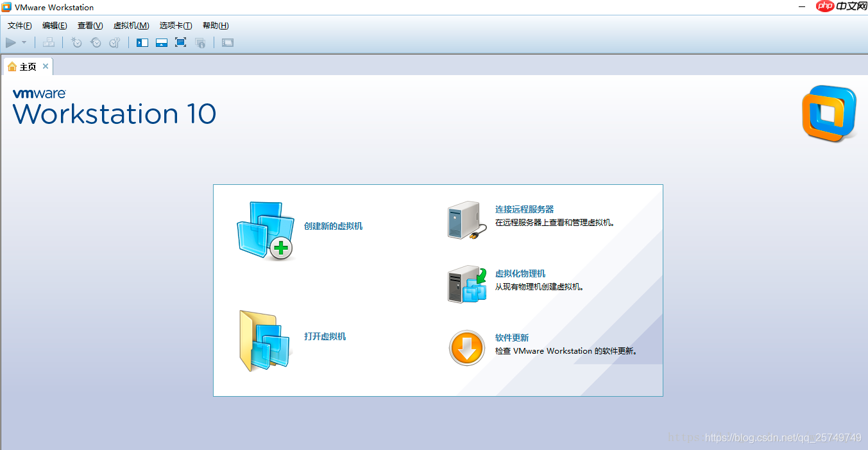
Task: Click the 连接远程服务器 link
Action: (x=524, y=209)
